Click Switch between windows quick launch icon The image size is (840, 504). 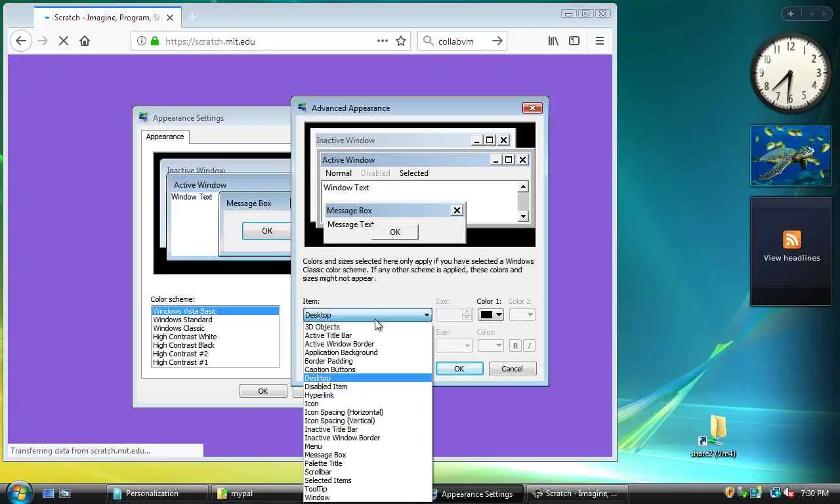65,493
